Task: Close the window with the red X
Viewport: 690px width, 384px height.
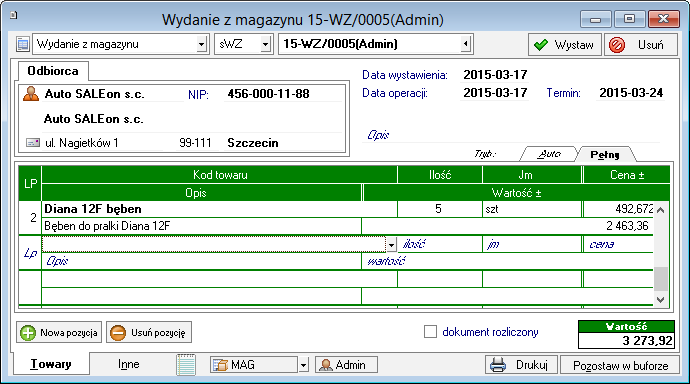Action: pos(663,19)
